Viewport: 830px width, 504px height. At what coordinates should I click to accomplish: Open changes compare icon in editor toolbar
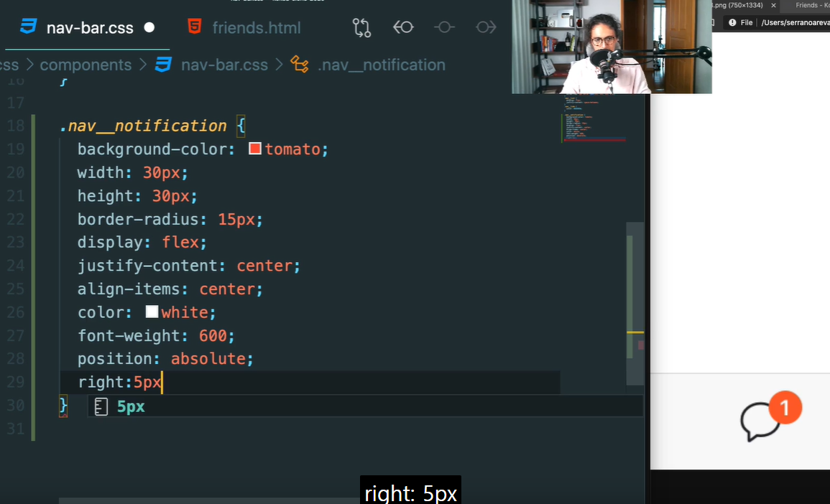[361, 27]
